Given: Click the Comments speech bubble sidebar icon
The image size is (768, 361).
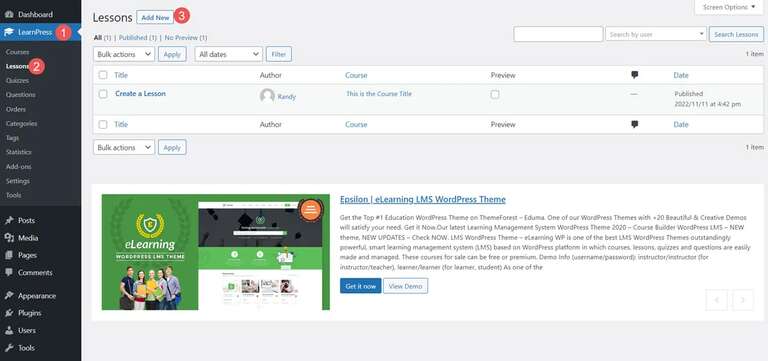Looking at the screenshot, I should click(x=9, y=273).
